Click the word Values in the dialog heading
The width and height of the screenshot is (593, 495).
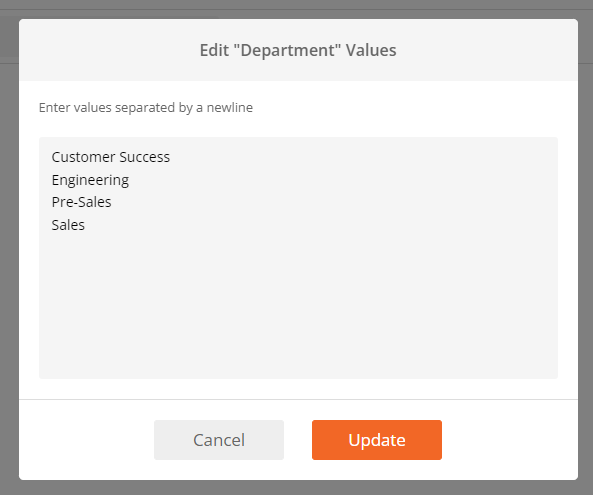[371, 50]
